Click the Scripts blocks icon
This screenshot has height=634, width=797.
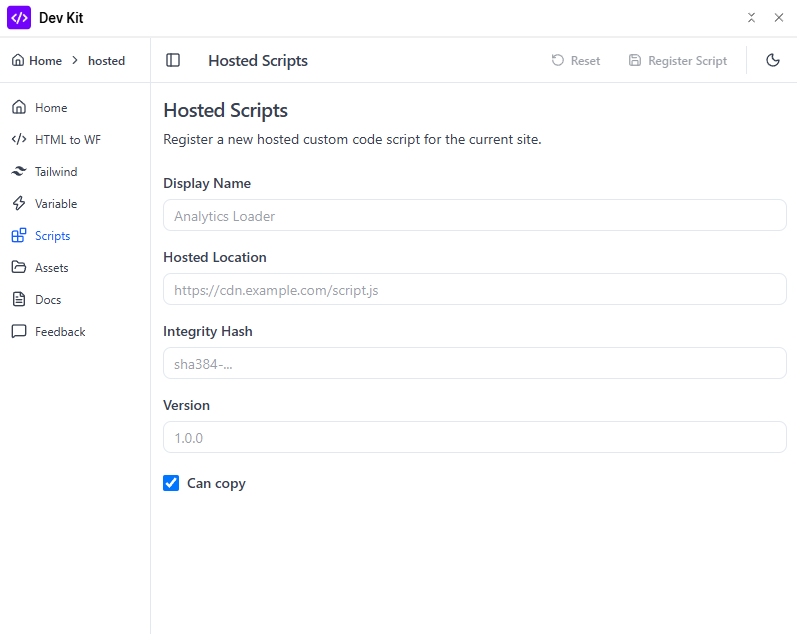pyautogui.click(x=19, y=235)
